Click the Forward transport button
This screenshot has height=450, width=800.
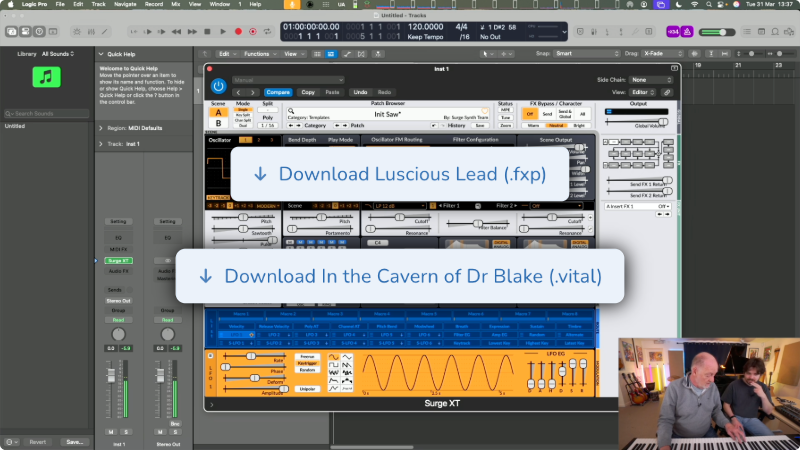pos(192,32)
